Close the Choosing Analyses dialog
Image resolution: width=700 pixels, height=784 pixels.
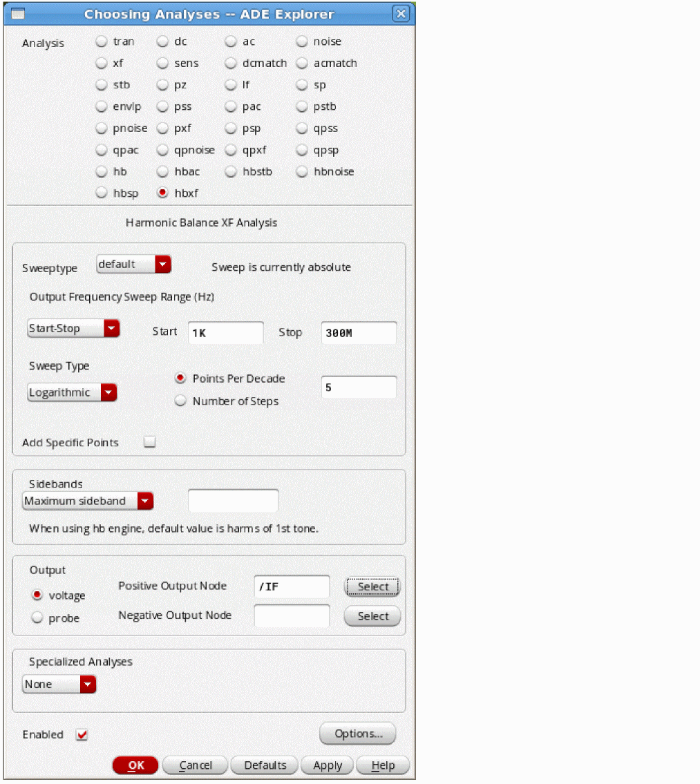click(x=401, y=14)
